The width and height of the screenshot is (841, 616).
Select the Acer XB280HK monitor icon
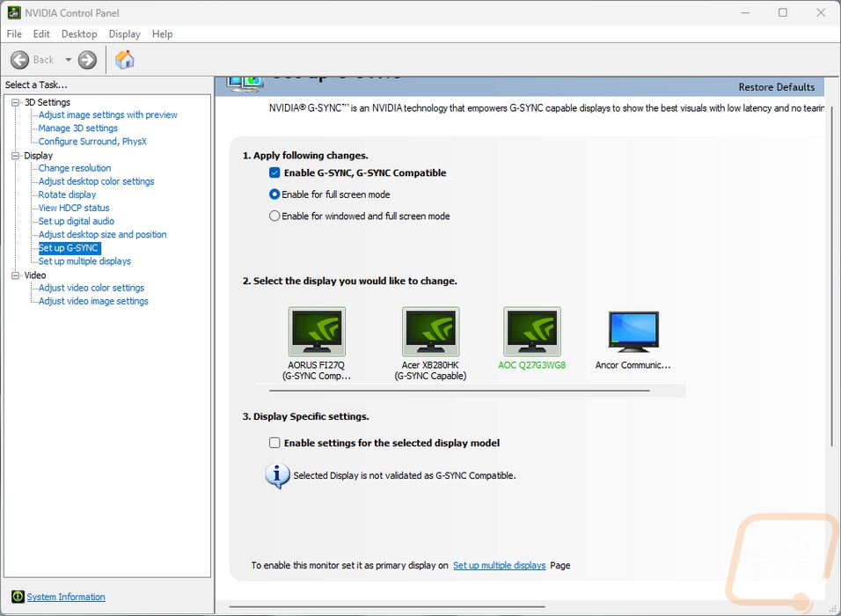point(430,331)
